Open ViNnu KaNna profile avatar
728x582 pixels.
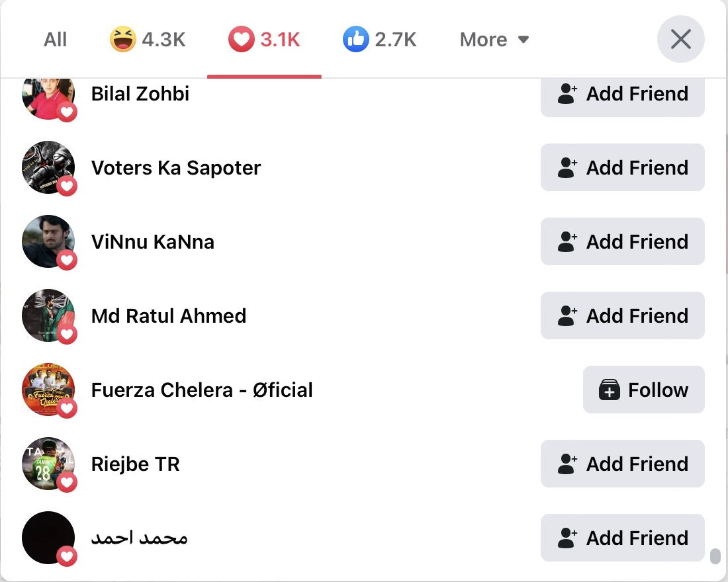coord(48,241)
